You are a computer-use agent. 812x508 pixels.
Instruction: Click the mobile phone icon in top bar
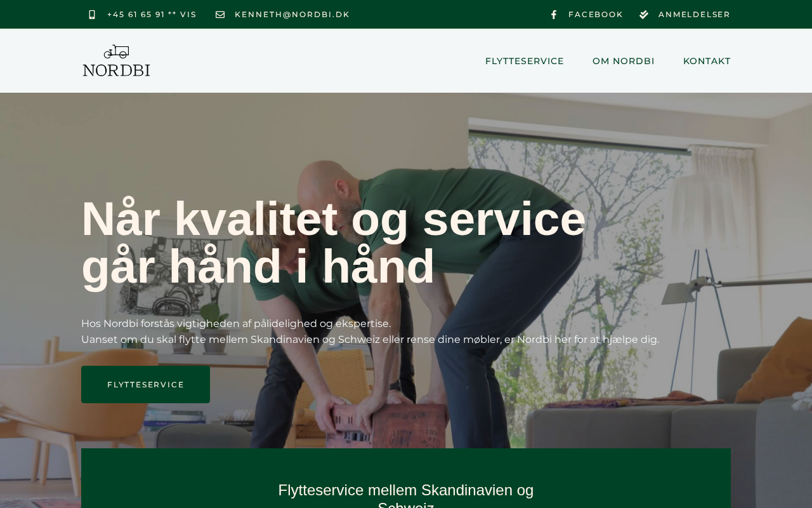coord(92,15)
